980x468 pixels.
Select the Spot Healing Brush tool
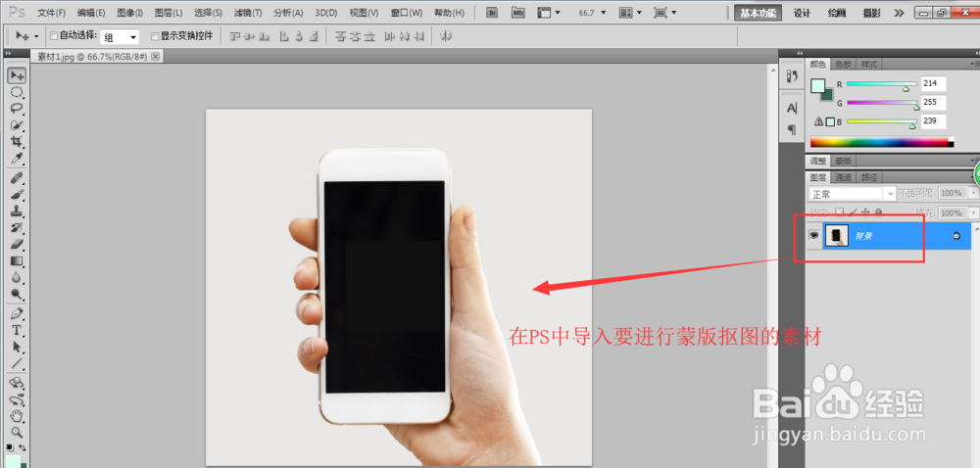coord(17,178)
